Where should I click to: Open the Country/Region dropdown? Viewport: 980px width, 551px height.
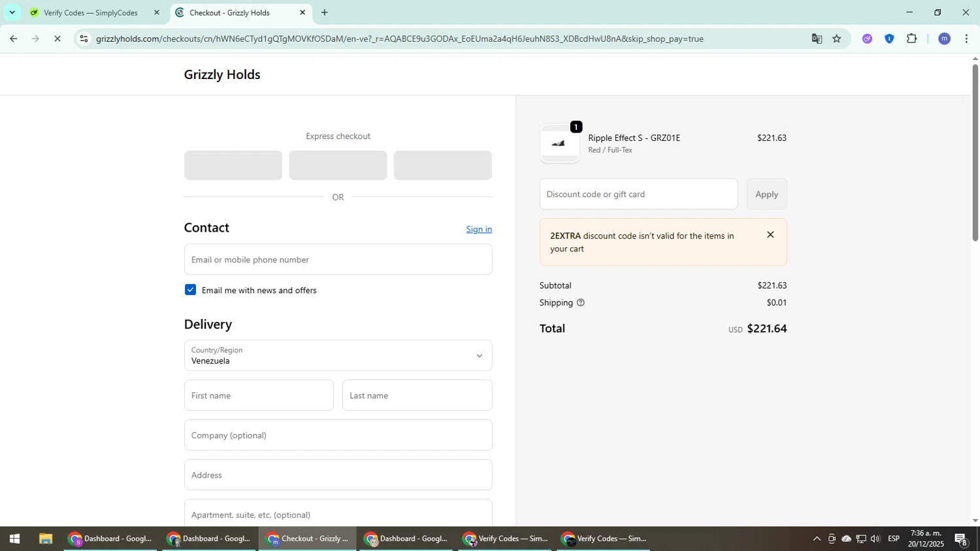coord(338,355)
